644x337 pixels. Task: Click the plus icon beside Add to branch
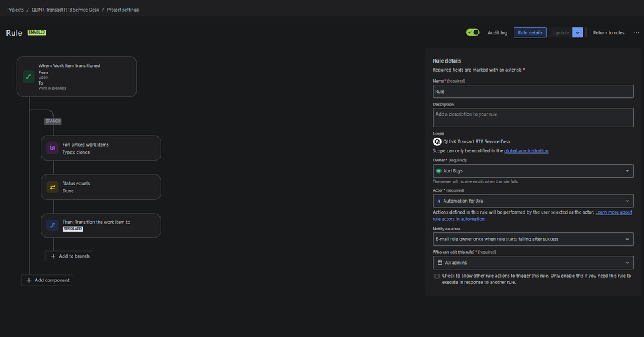[x=53, y=256]
